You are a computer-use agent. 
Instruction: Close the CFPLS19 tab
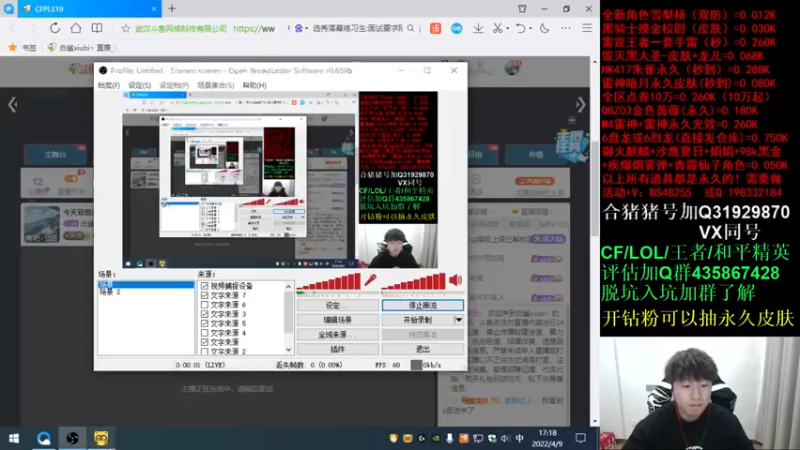pyautogui.click(x=154, y=9)
